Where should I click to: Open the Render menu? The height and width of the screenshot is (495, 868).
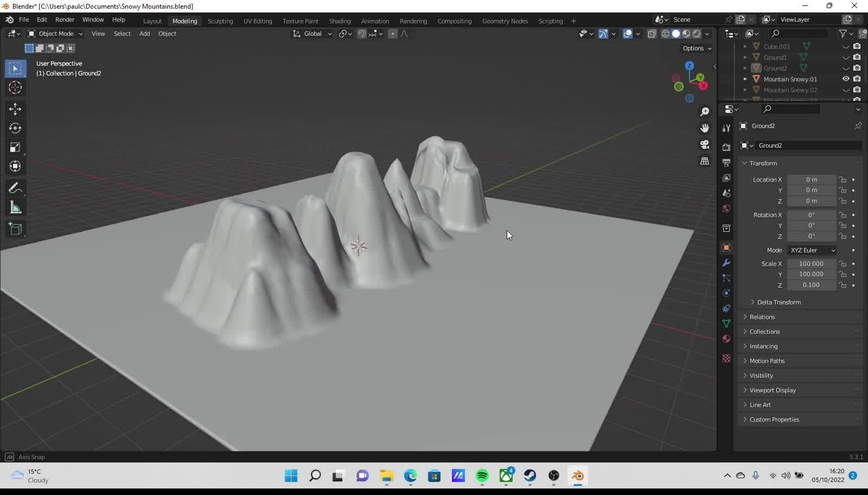[x=65, y=20]
